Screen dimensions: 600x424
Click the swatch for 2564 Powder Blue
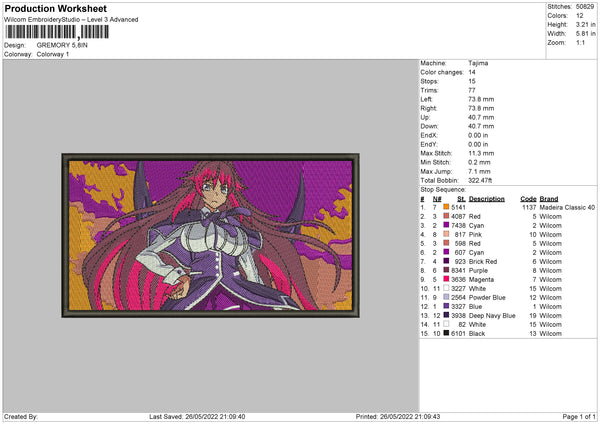click(446, 297)
